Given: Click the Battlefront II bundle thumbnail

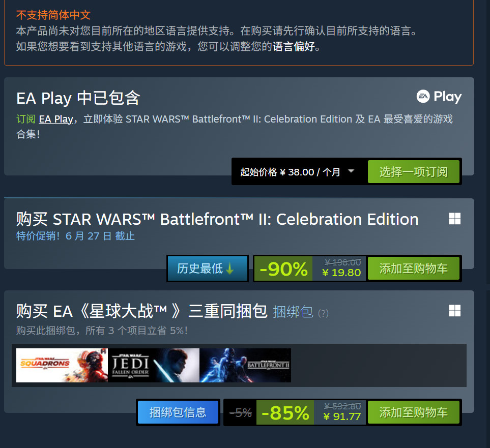Looking at the screenshot, I should pos(245,365).
